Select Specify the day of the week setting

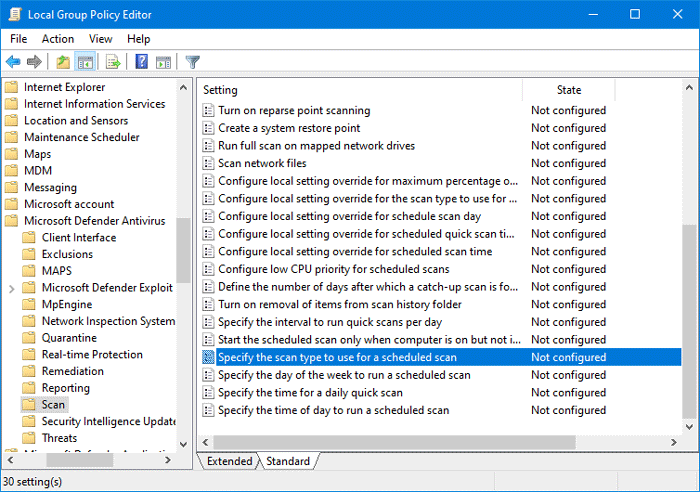pos(344,375)
